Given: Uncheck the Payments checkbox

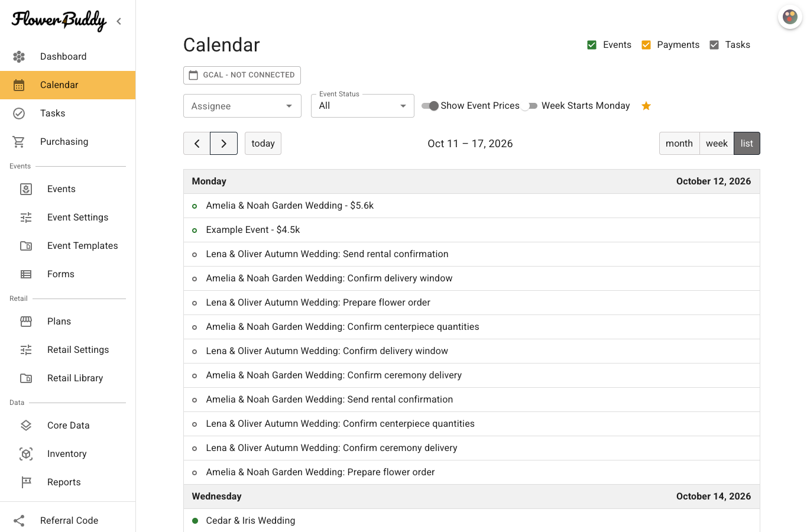Looking at the screenshot, I should pos(646,45).
